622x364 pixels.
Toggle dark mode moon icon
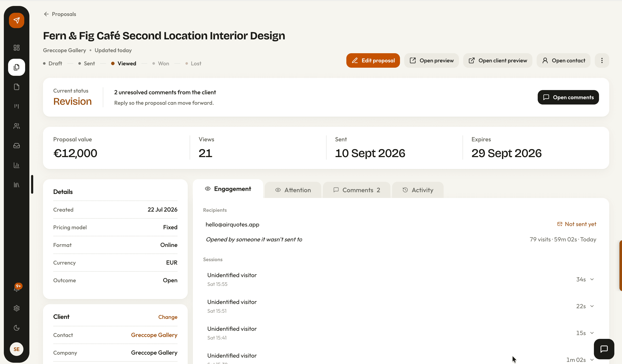pyautogui.click(x=17, y=328)
